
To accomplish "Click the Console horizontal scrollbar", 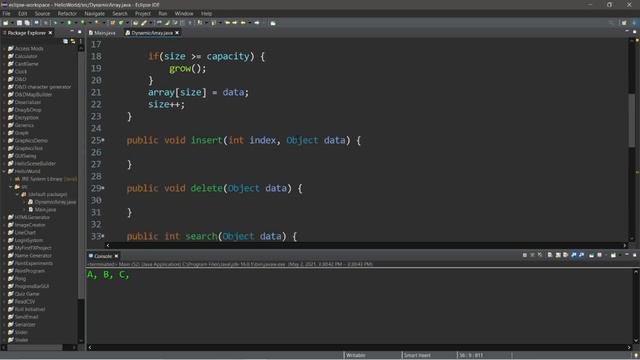I will (x=359, y=347).
